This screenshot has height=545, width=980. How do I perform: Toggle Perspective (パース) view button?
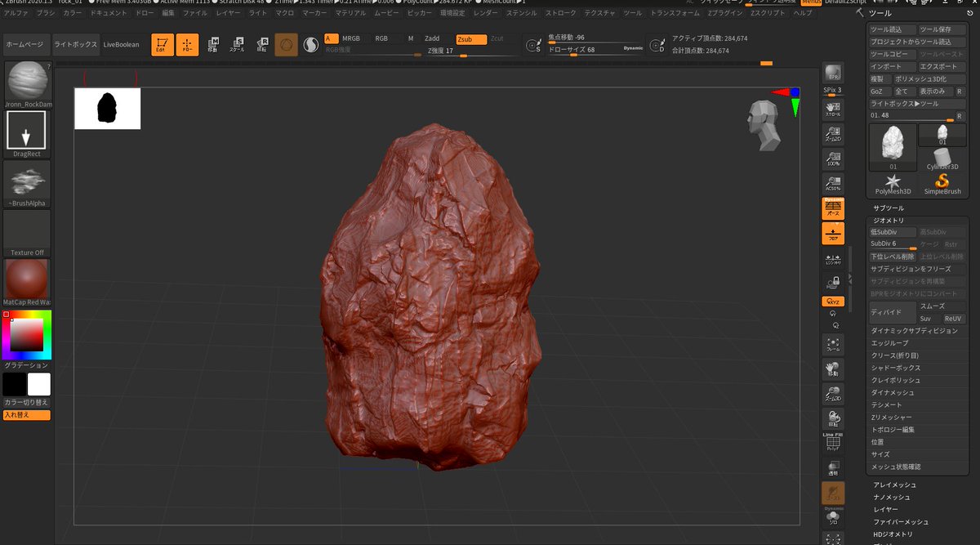(x=833, y=208)
